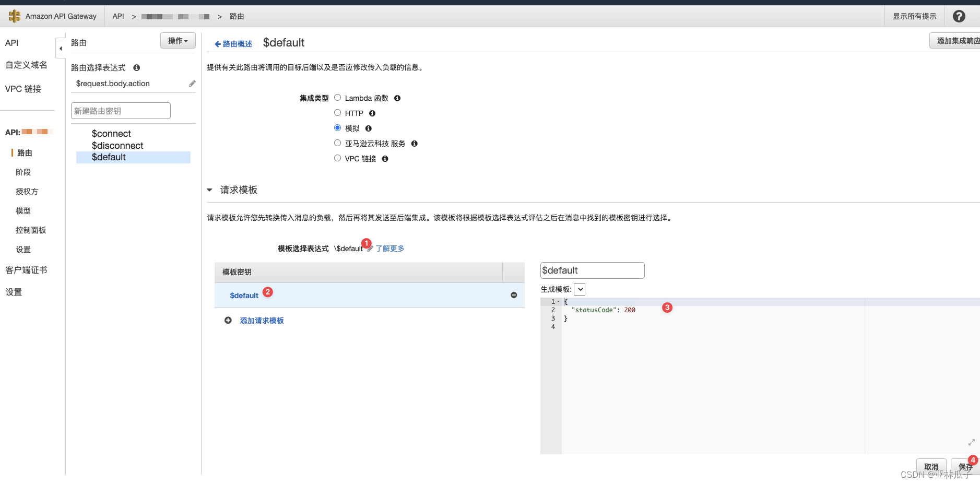The image size is (980, 484).
Task: Go to 路由 in the API menu
Action: (x=25, y=153)
